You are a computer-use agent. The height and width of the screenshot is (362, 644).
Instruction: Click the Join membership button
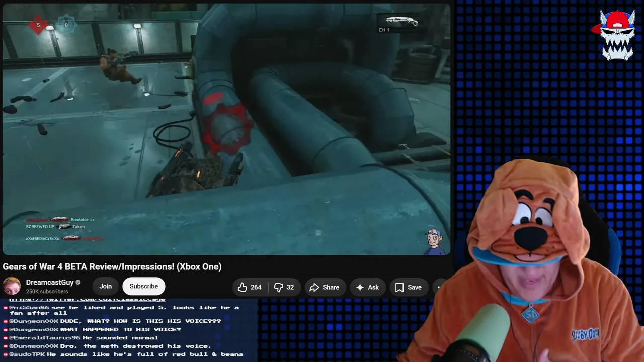click(x=106, y=286)
